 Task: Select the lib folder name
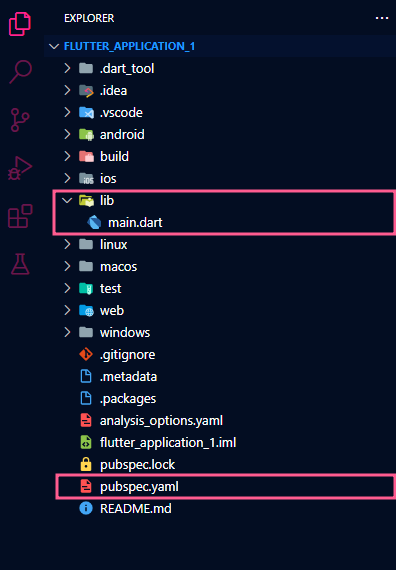point(107,200)
